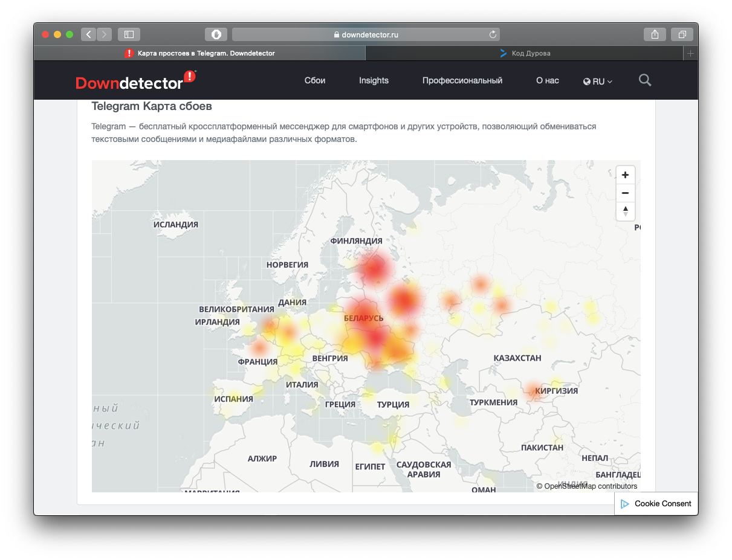
Task: Click the ЛИВИЯ label on the map
Action: [324, 464]
